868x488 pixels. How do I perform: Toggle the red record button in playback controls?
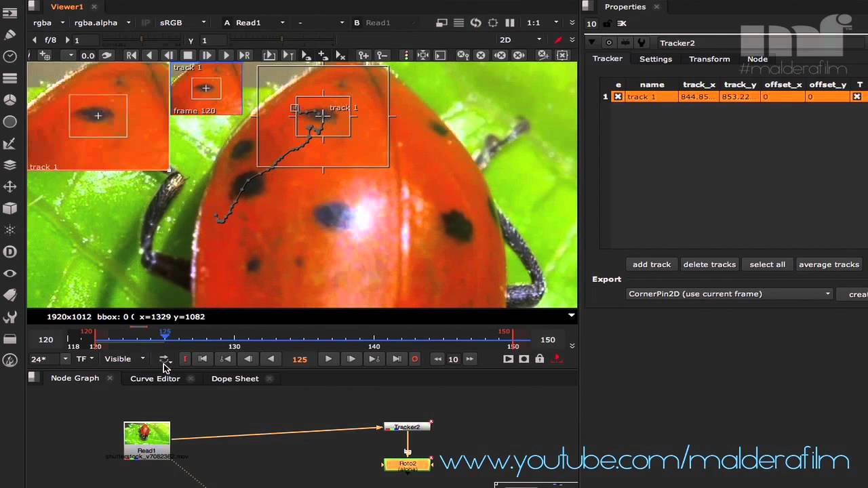[415, 359]
